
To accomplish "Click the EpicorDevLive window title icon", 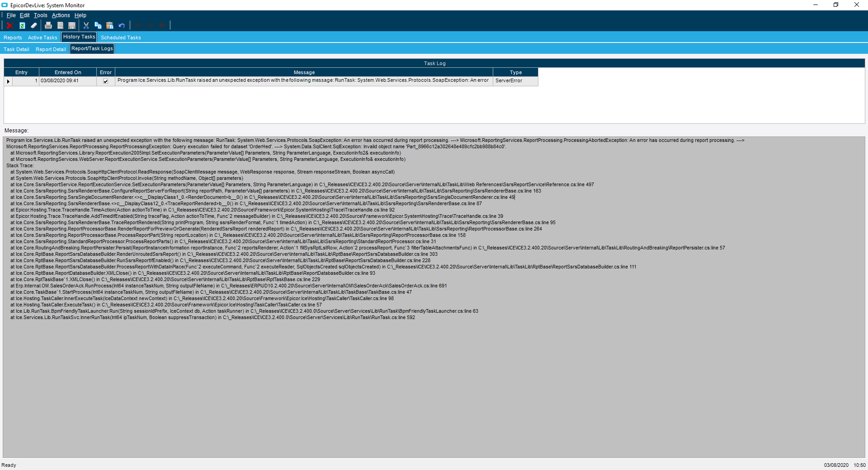I will [x=5, y=5].
